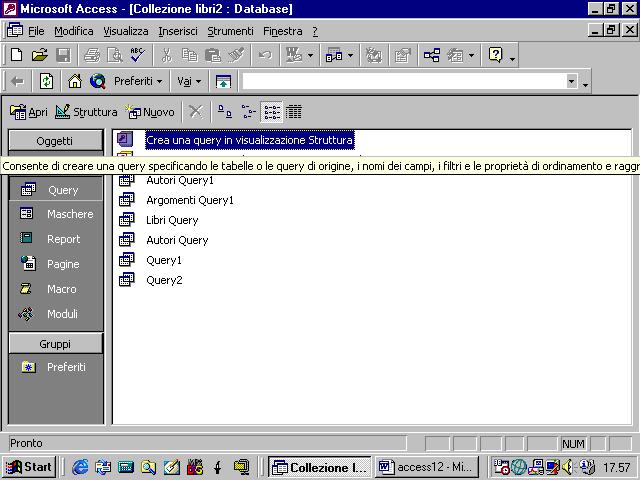Select Crea una query in visualizzazione Struttura

click(249, 140)
